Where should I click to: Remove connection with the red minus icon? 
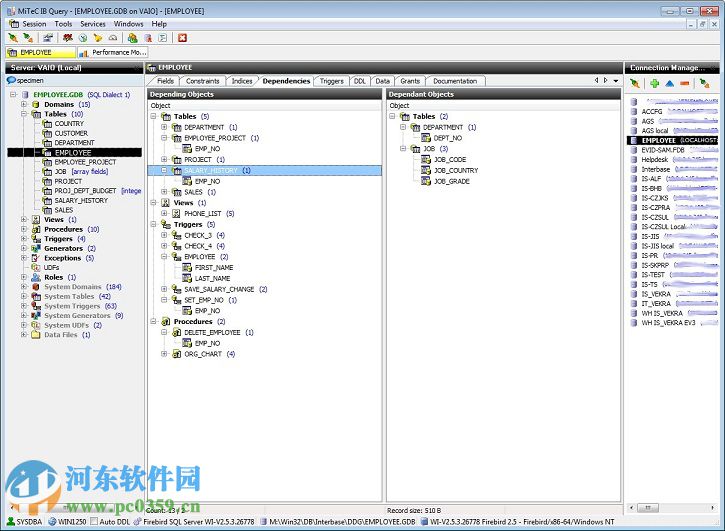tap(685, 84)
